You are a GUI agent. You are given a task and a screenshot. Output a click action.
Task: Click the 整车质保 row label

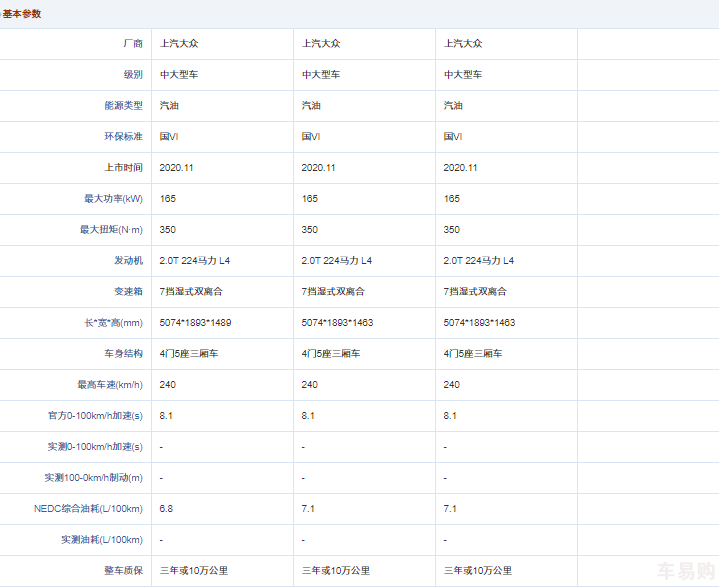pyautogui.click(x=123, y=571)
